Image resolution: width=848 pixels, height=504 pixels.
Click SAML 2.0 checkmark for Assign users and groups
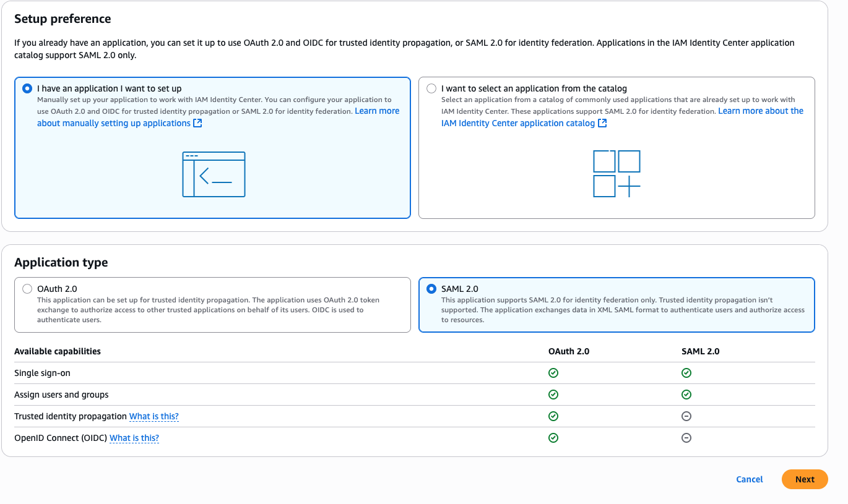[x=686, y=395]
